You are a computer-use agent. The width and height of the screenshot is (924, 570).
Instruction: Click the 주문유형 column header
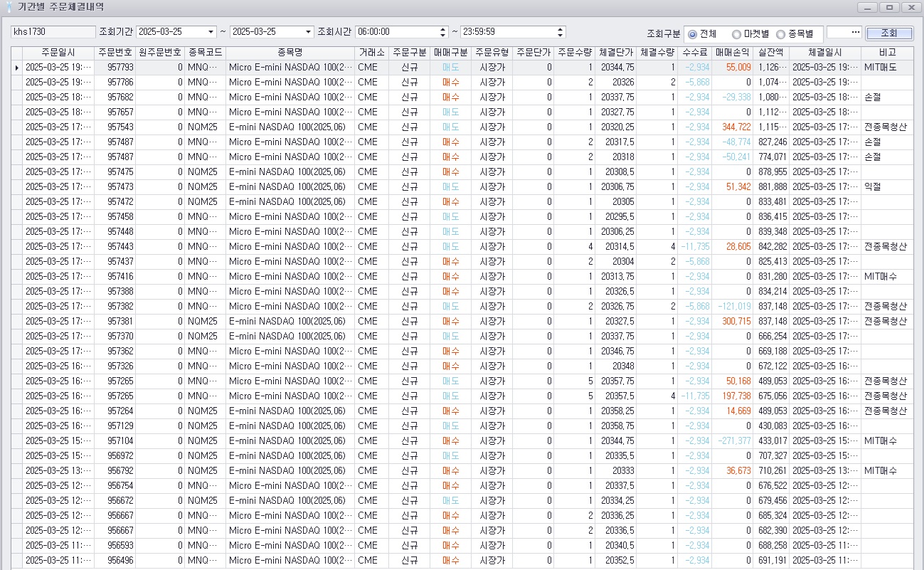tap(492, 53)
